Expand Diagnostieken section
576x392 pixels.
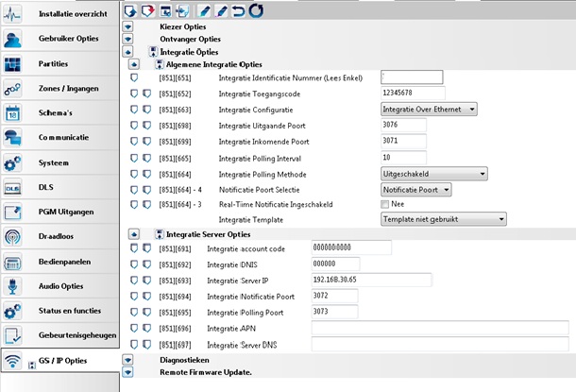click(x=127, y=360)
